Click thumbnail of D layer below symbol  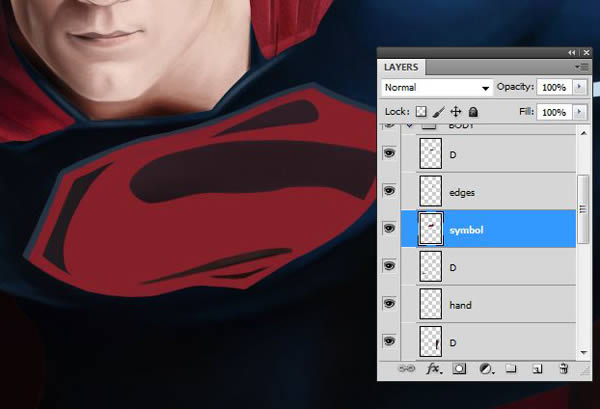(430, 266)
